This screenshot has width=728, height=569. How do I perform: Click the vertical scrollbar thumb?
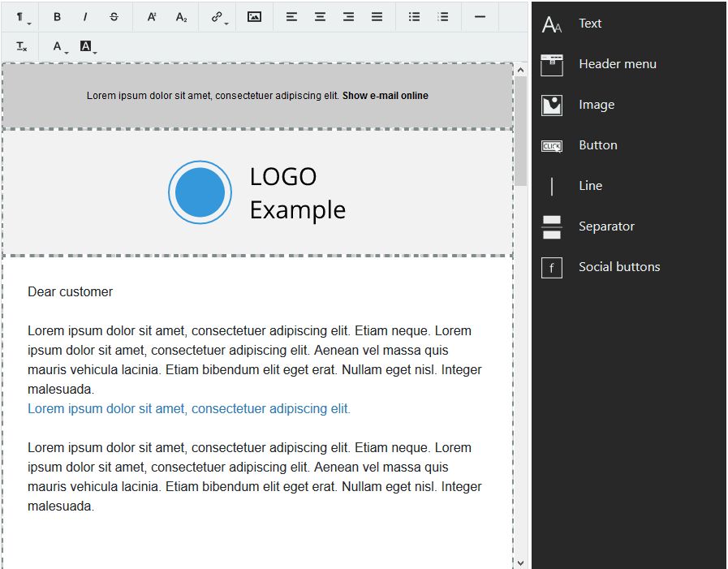[x=520, y=131]
